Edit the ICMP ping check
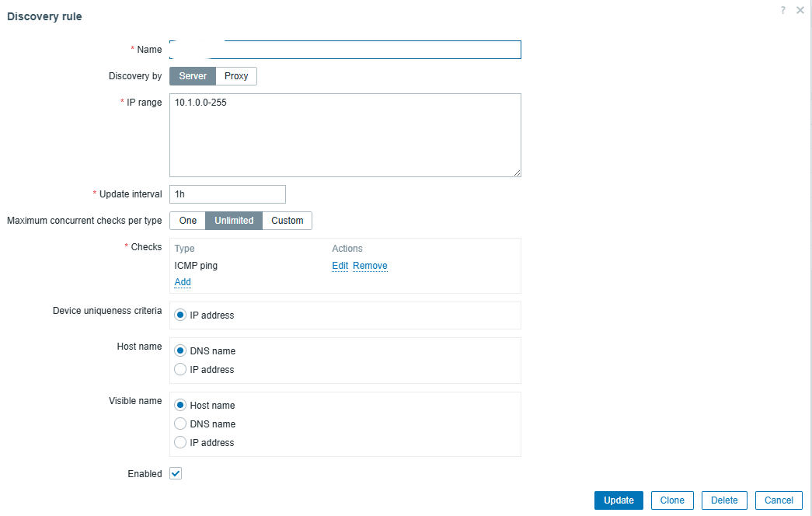The width and height of the screenshot is (812, 516). (340, 266)
